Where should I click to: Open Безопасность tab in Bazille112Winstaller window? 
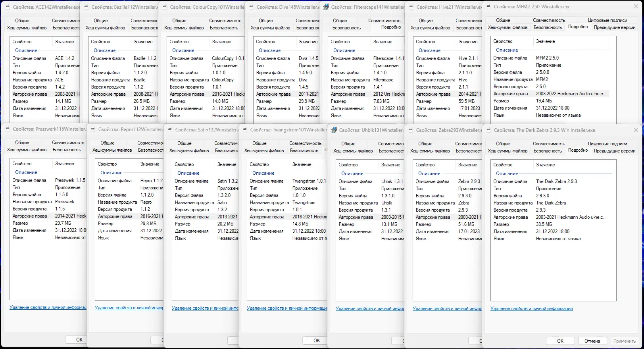tap(145, 28)
